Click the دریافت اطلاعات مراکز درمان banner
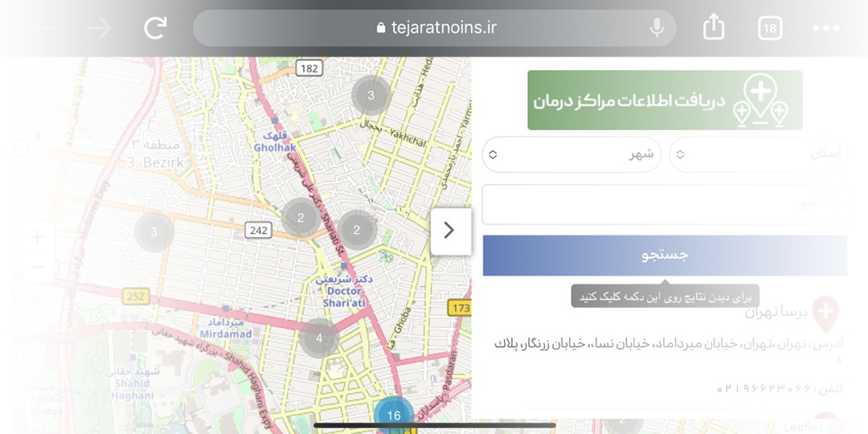The image size is (868, 434). [x=665, y=100]
